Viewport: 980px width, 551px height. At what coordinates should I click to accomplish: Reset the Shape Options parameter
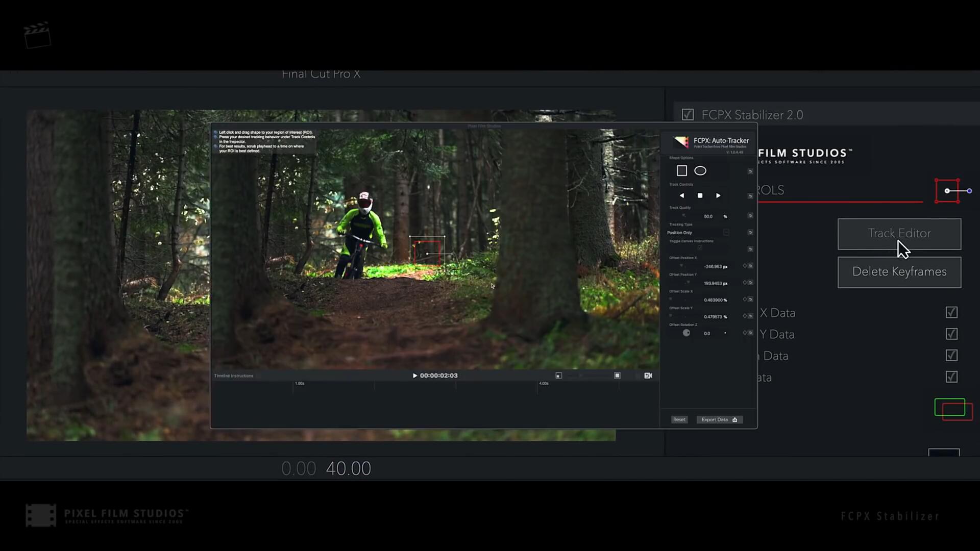tap(750, 171)
